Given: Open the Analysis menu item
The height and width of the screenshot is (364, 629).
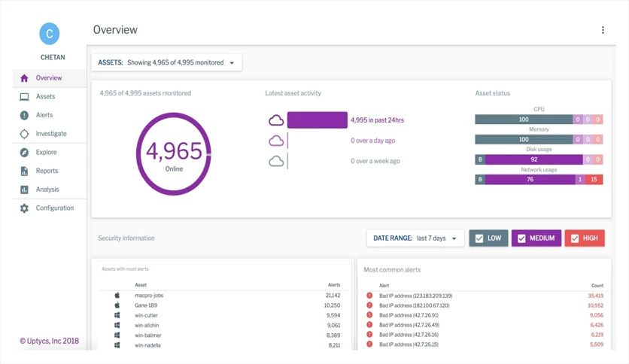Looking at the screenshot, I should (47, 190).
